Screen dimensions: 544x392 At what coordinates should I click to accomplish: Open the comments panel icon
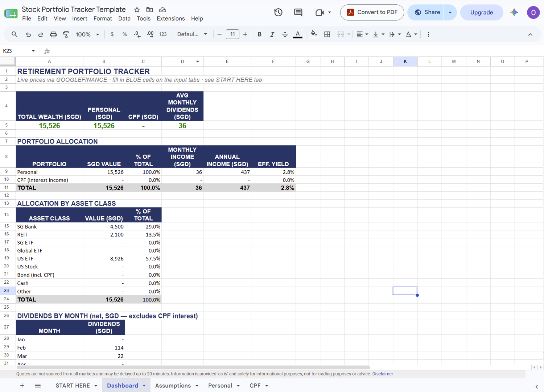(x=298, y=12)
